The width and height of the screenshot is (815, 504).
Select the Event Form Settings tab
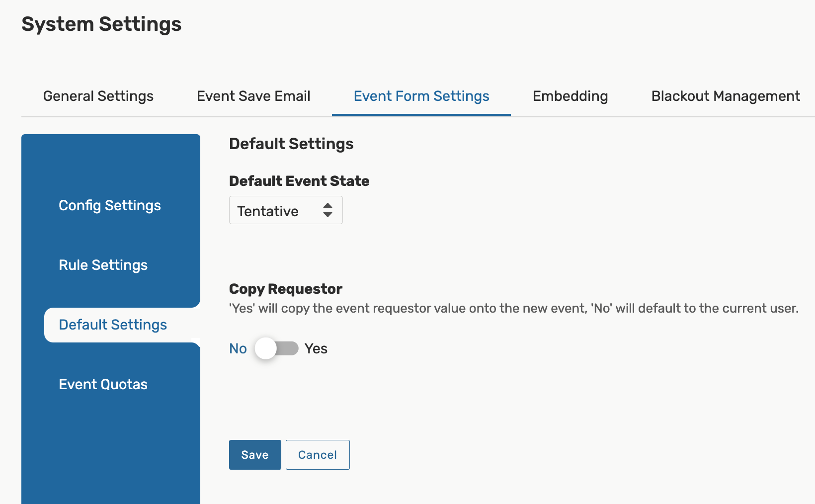click(x=421, y=96)
